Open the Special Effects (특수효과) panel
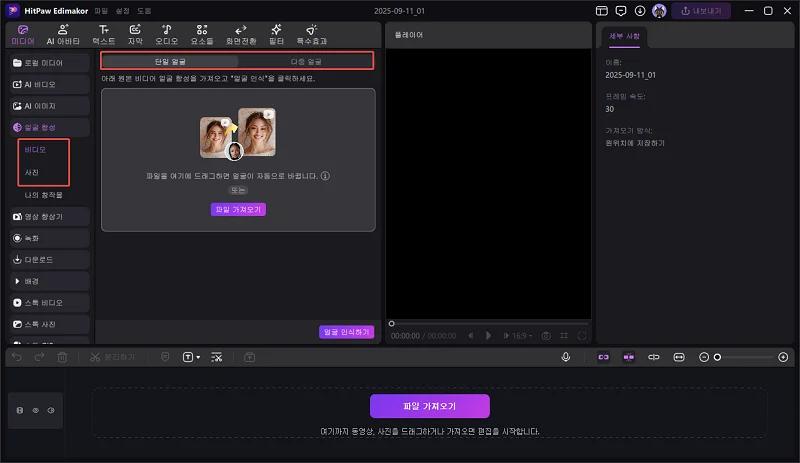Image resolution: width=800 pixels, height=463 pixels. coord(312,35)
